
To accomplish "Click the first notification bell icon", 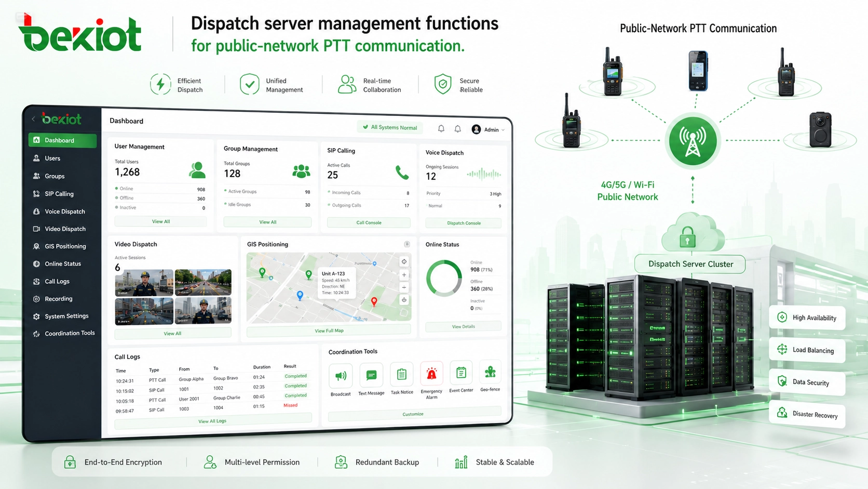I will [441, 128].
